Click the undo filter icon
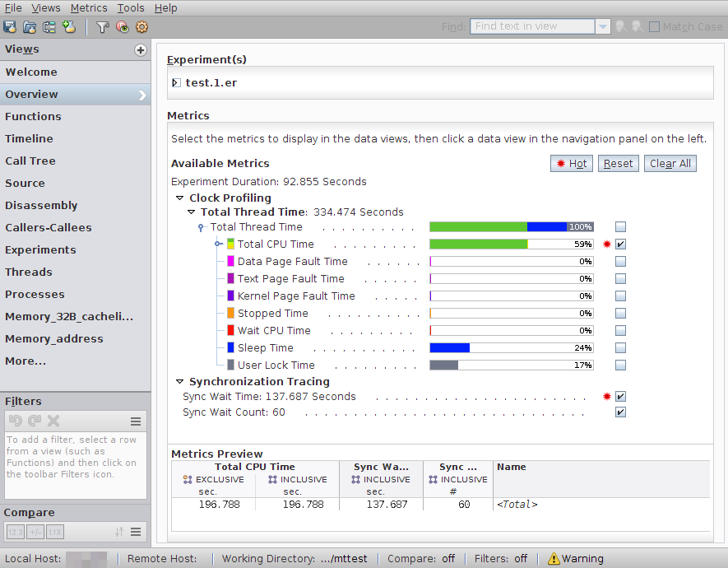Image resolution: width=728 pixels, height=568 pixels. point(16,421)
